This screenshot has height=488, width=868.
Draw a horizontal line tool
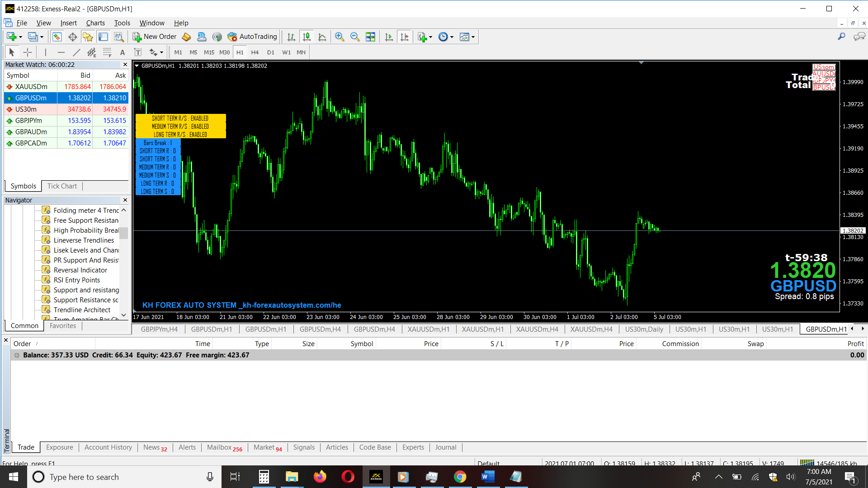click(x=61, y=52)
